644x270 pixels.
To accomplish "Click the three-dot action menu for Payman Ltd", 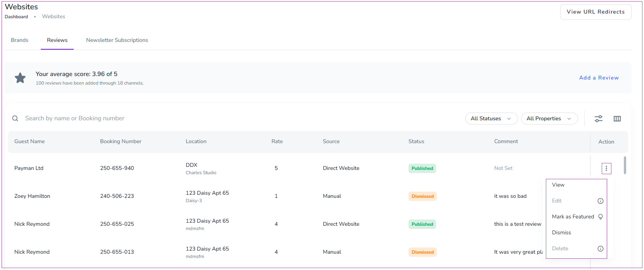I will point(606,168).
